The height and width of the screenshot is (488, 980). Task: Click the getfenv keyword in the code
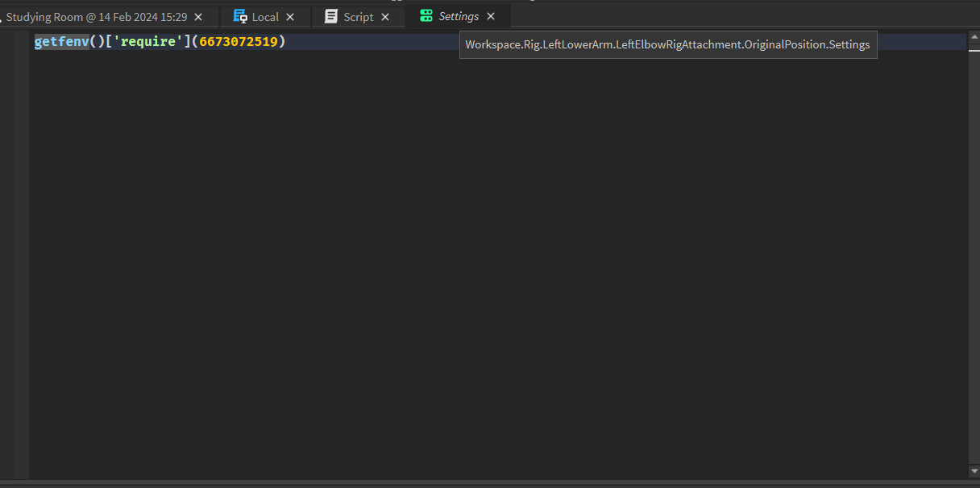60,41
